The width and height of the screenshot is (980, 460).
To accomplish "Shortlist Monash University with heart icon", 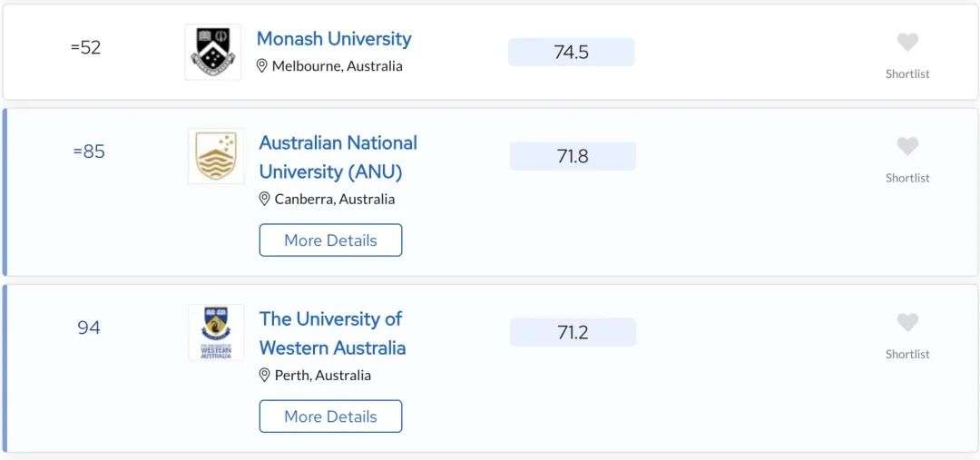I will pos(907,43).
